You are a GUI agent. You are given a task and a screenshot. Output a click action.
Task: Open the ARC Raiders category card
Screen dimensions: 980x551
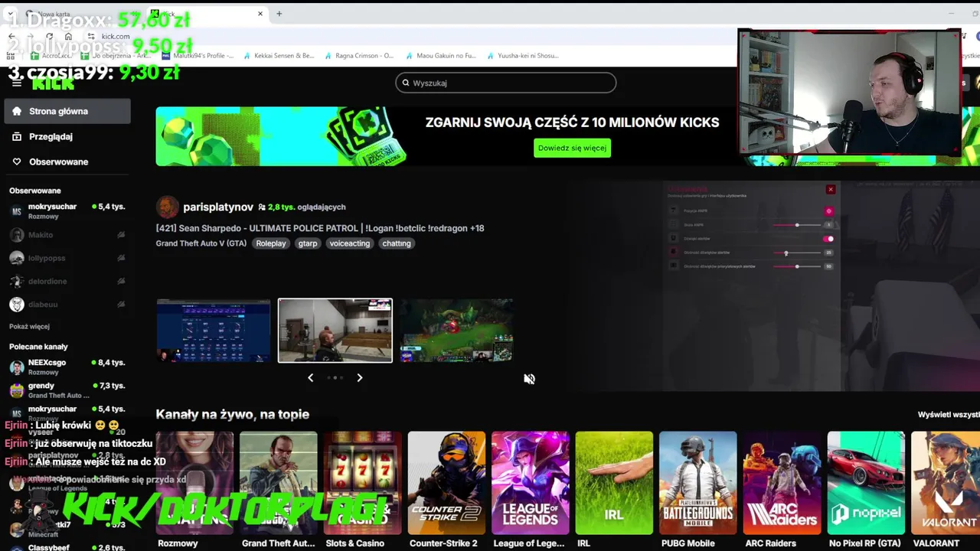tap(782, 483)
